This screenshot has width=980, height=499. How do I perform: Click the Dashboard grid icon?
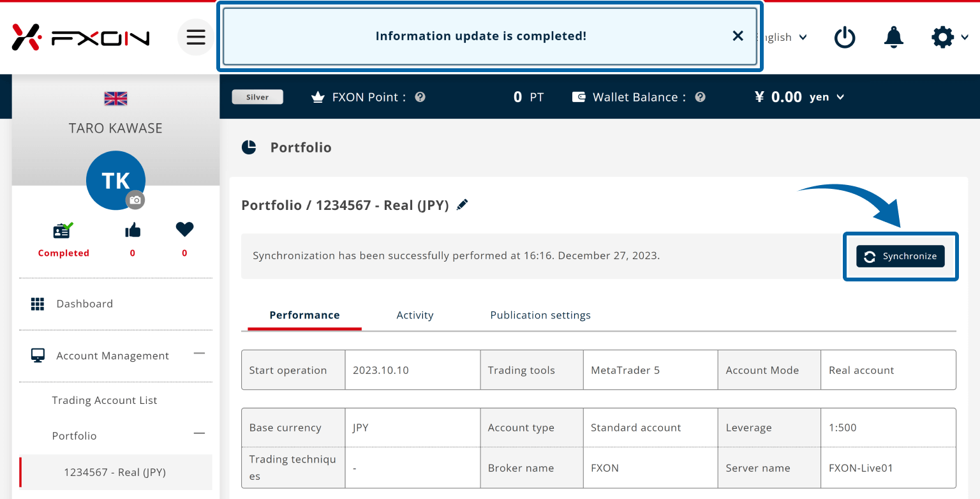pyautogui.click(x=38, y=304)
